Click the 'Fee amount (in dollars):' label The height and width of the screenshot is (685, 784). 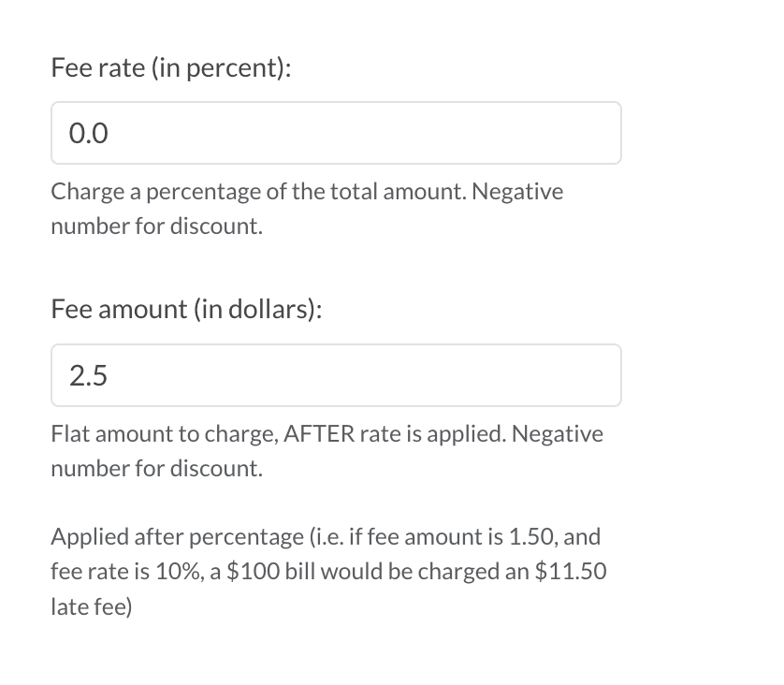click(x=186, y=311)
